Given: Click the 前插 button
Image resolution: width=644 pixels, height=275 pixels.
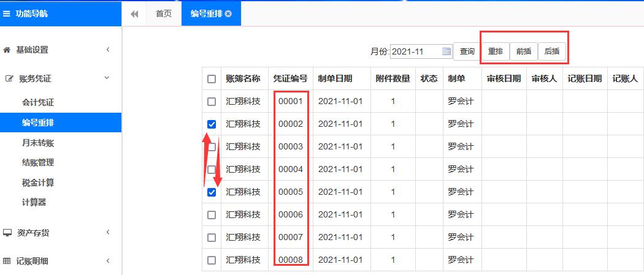Looking at the screenshot, I should (524, 51).
